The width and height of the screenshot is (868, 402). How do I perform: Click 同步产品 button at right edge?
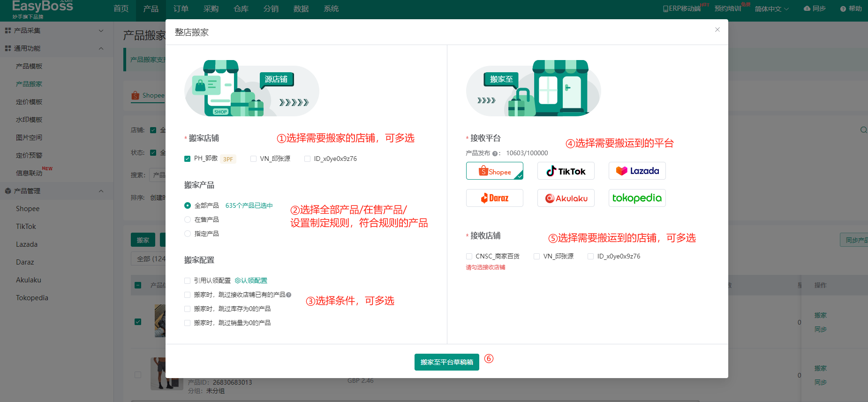pyautogui.click(x=854, y=240)
